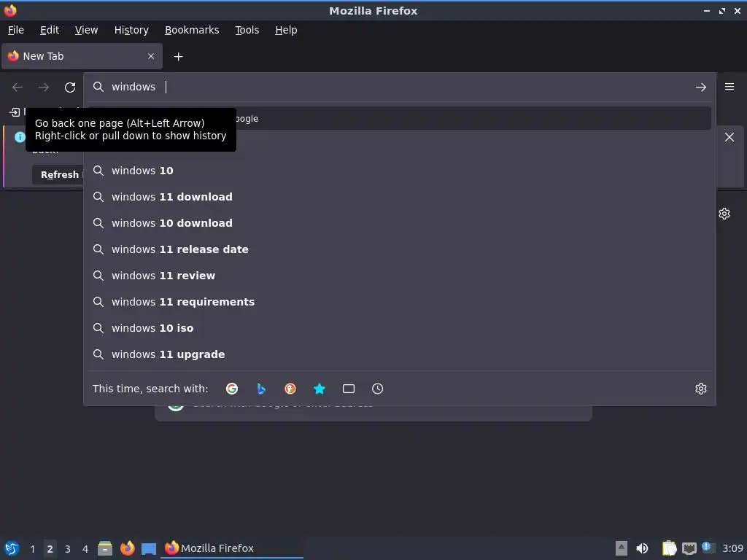Choose suggestion windows 10 iso

click(400, 328)
